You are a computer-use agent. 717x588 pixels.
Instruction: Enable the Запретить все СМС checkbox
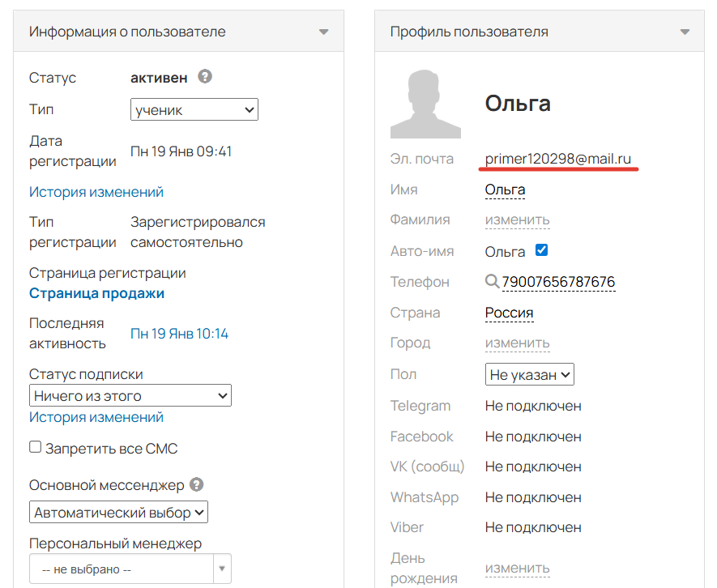click(35, 446)
